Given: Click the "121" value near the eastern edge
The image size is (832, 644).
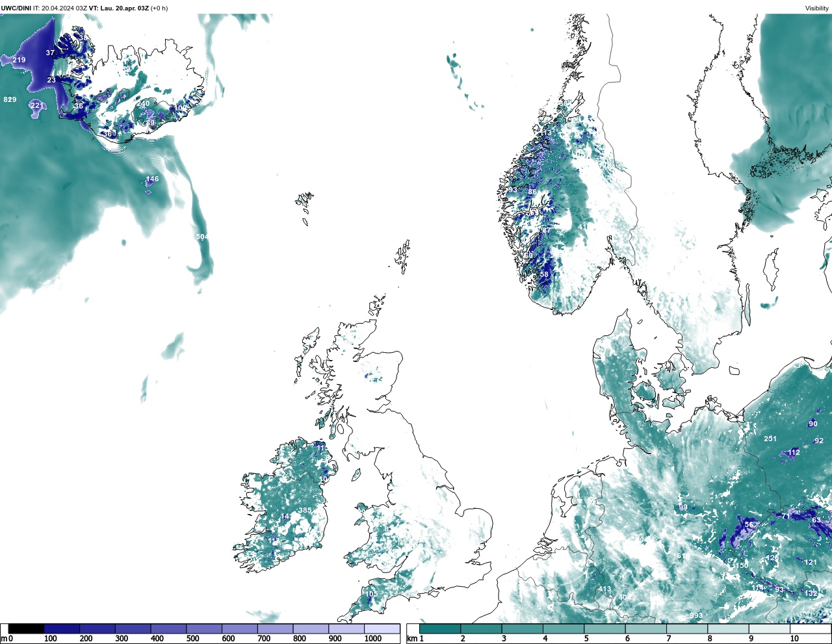Looking at the screenshot, I should point(811,562).
